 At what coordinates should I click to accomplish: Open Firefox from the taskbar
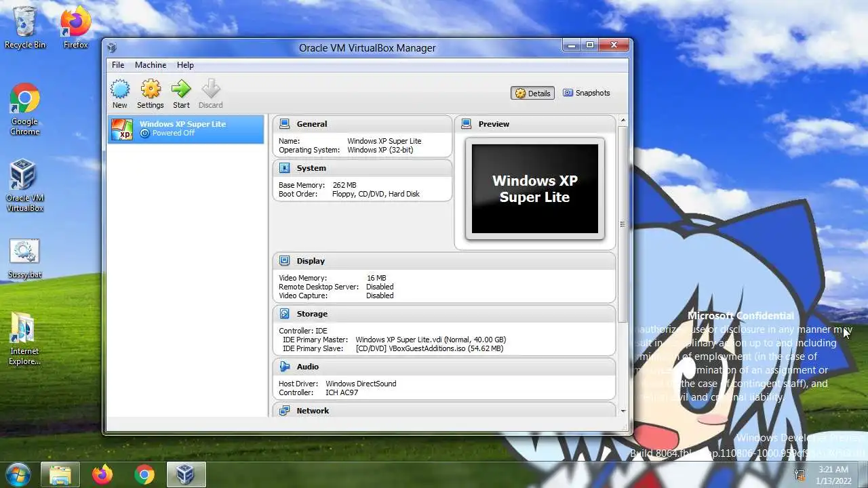102,474
